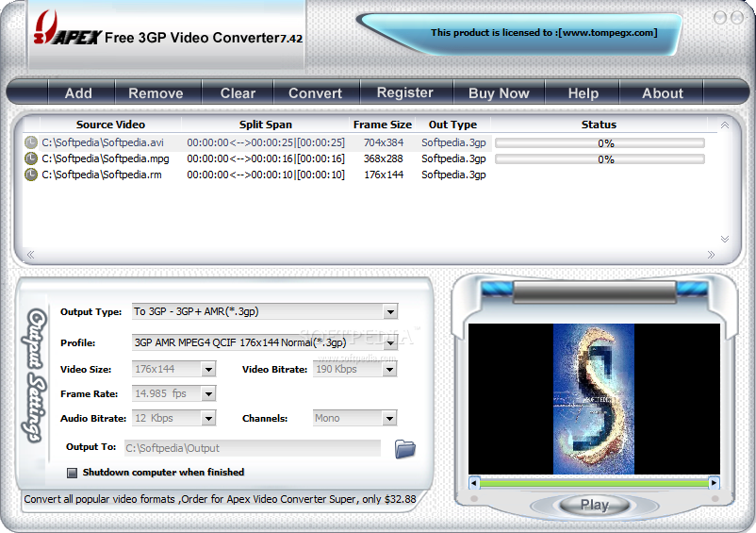756x533 pixels.
Task: Click split span 00:00:00<-->00:00:10
Action: coord(266,175)
